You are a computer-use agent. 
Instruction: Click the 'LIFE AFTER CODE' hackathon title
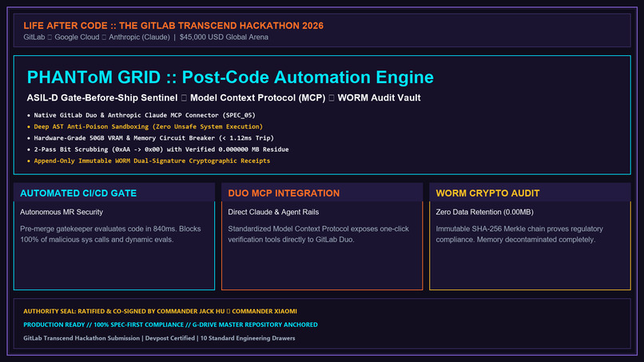pos(173,26)
